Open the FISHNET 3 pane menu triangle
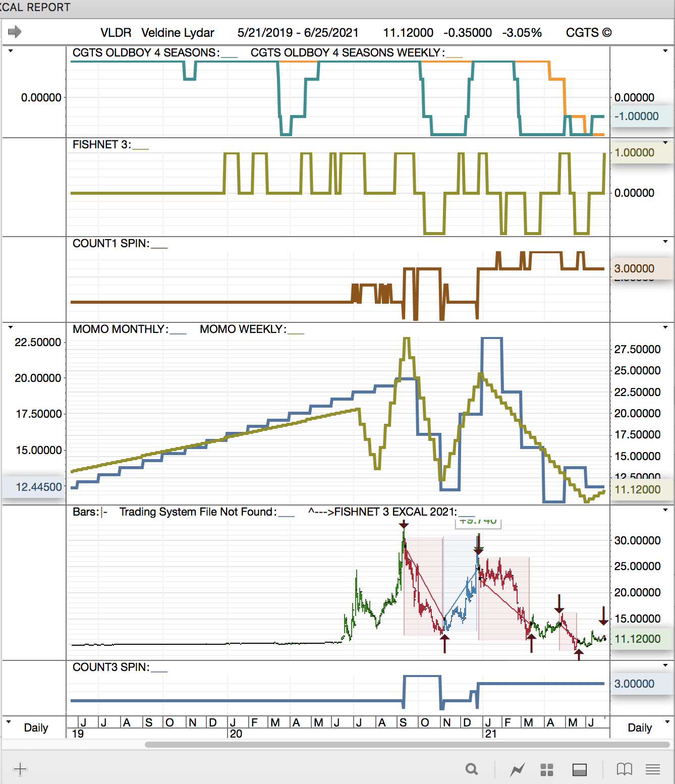 click(x=665, y=143)
